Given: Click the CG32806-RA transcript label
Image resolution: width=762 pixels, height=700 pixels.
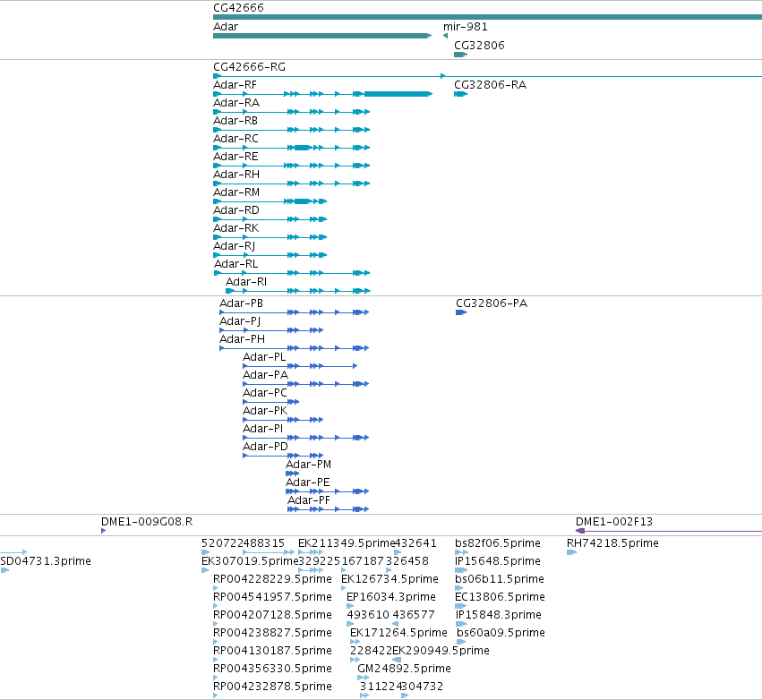Looking at the screenshot, I should click(491, 85).
